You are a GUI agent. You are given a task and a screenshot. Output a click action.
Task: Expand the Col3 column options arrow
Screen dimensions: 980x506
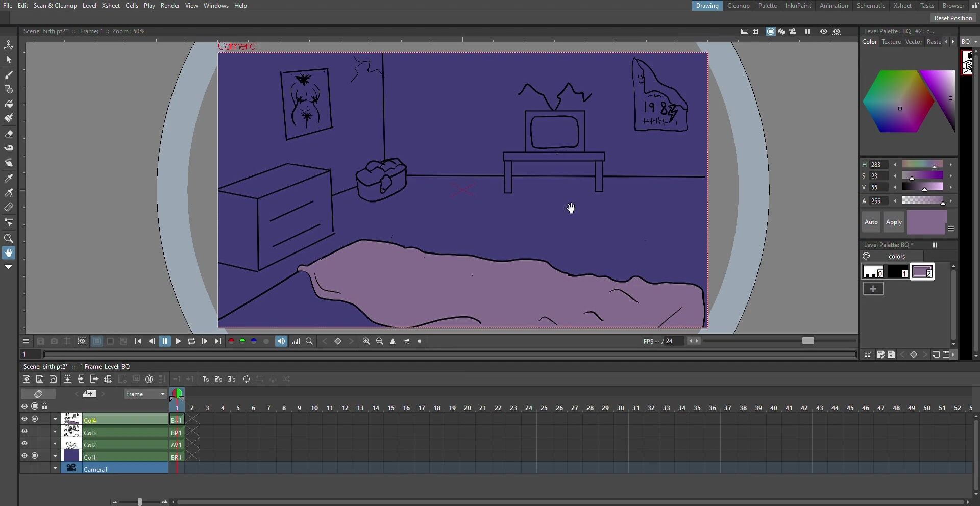55,432
